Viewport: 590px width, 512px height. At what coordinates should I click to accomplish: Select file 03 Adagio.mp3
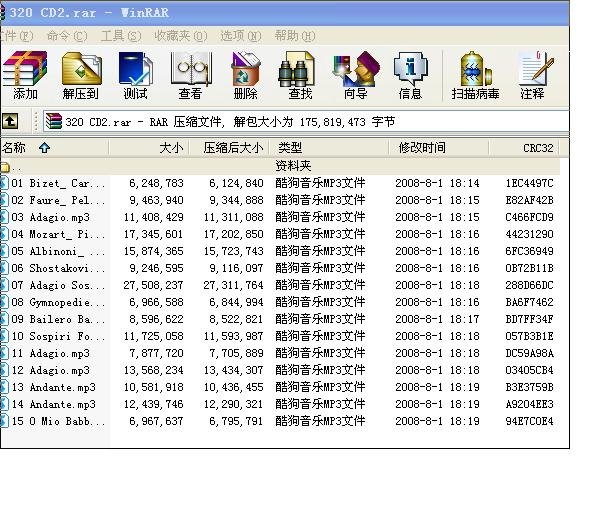pyautogui.click(x=50, y=217)
